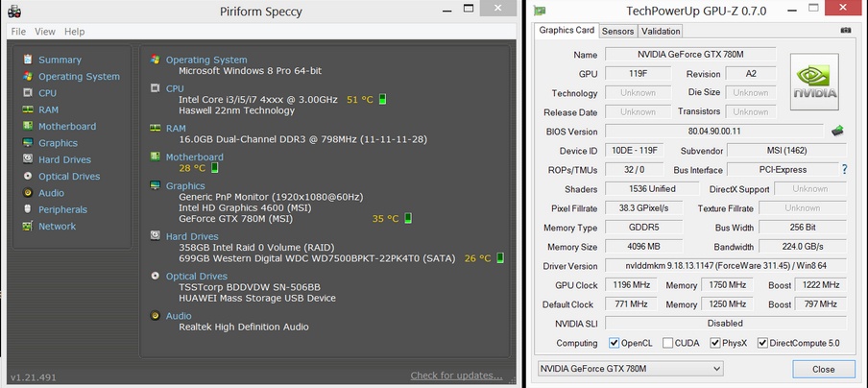This screenshot has width=868, height=388.
Task: Click the Bus Interface question mark icon
Action: (845, 169)
